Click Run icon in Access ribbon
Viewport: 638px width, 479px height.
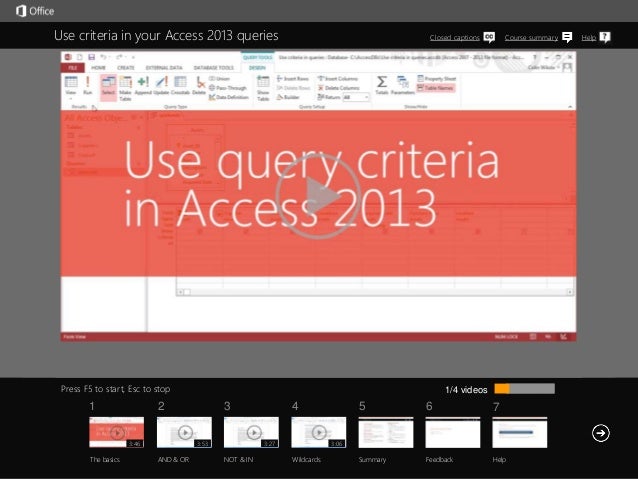[87, 85]
